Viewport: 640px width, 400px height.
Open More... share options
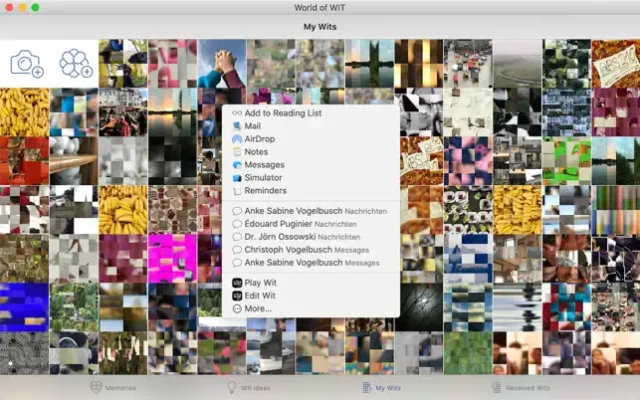click(257, 309)
